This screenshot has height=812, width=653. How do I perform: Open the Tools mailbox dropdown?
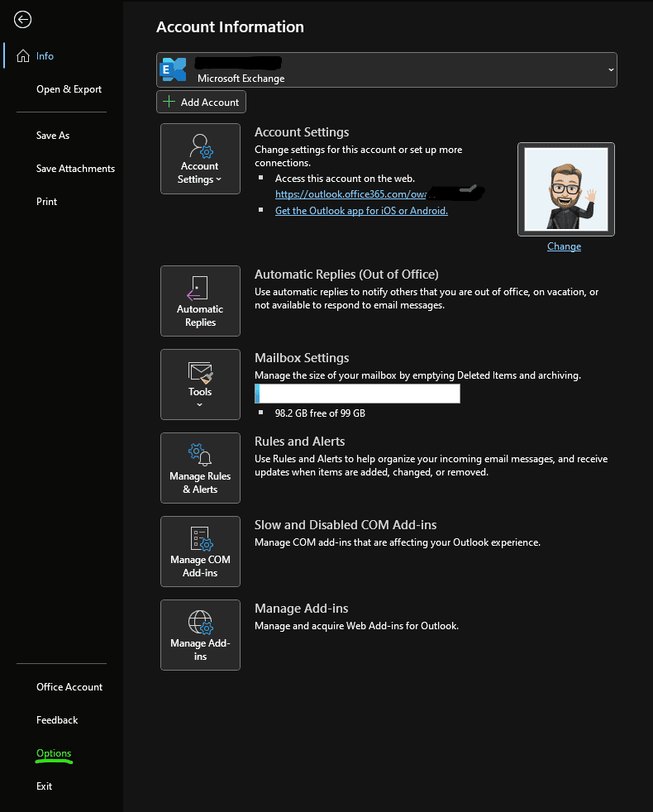pyautogui.click(x=200, y=385)
